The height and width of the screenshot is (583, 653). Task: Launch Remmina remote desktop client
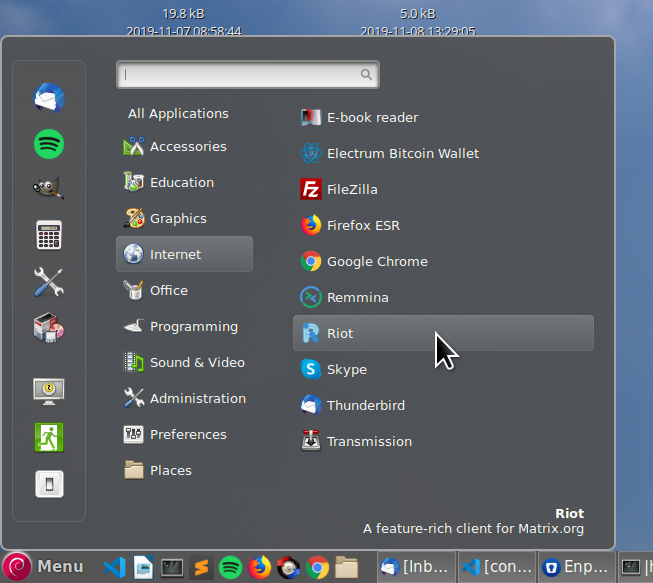point(357,298)
